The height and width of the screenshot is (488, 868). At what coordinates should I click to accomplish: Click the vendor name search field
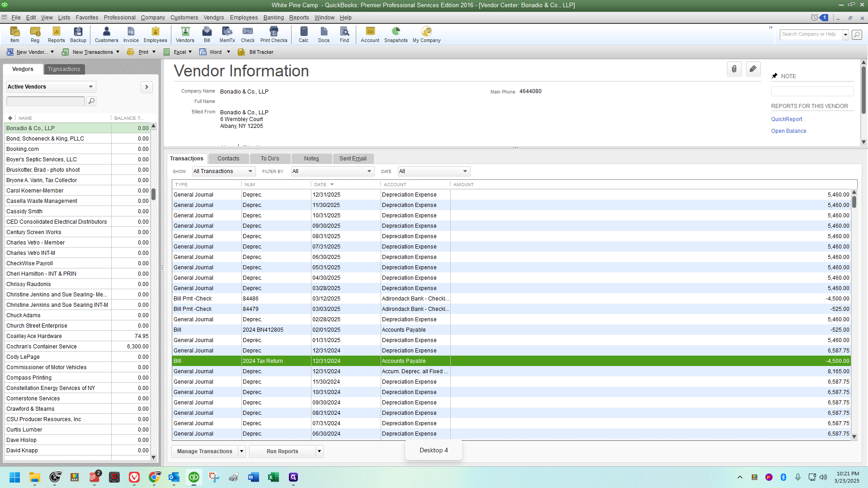[x=46, y=101]
